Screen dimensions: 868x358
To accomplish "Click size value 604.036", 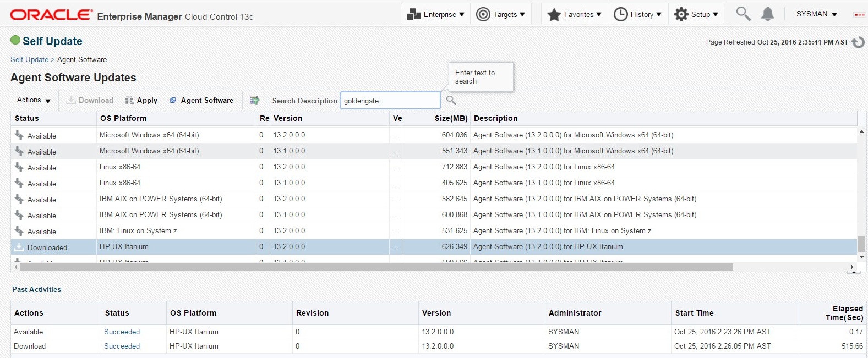I will [x=454, y=135].
